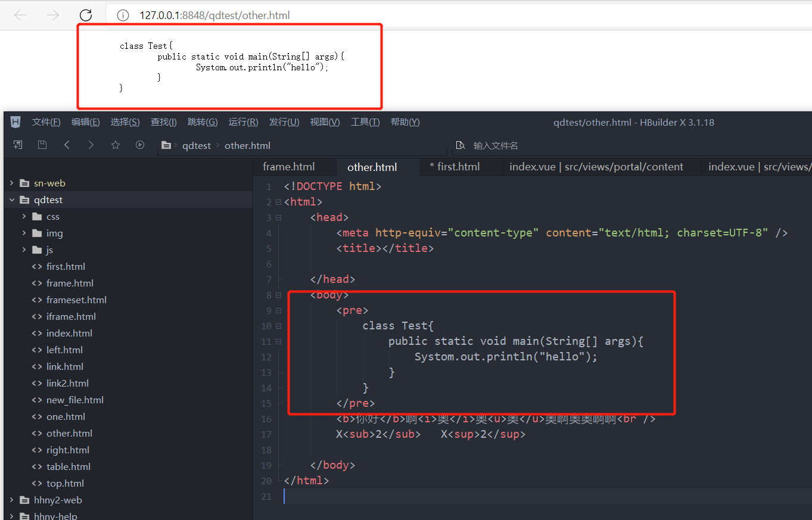Open top.html in the file tree
This screenshot has width=812, height=520.
click(65, 483)
